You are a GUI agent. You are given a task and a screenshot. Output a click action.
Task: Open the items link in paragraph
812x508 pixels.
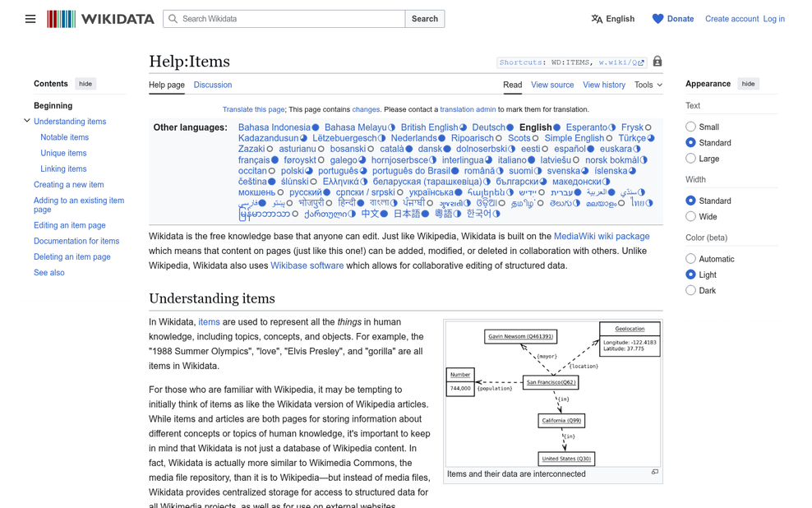click(210, 322)
